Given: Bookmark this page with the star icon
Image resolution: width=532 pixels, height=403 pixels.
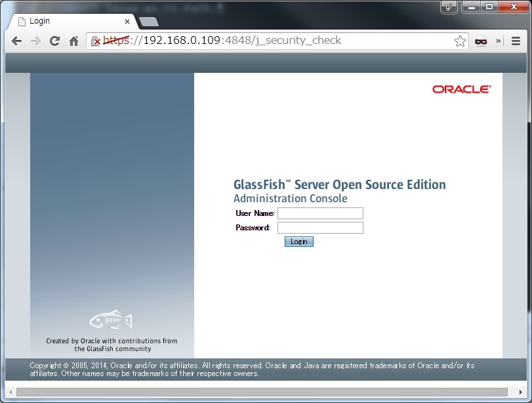Looking at the screenshot, I should click(x=460, y=41).
